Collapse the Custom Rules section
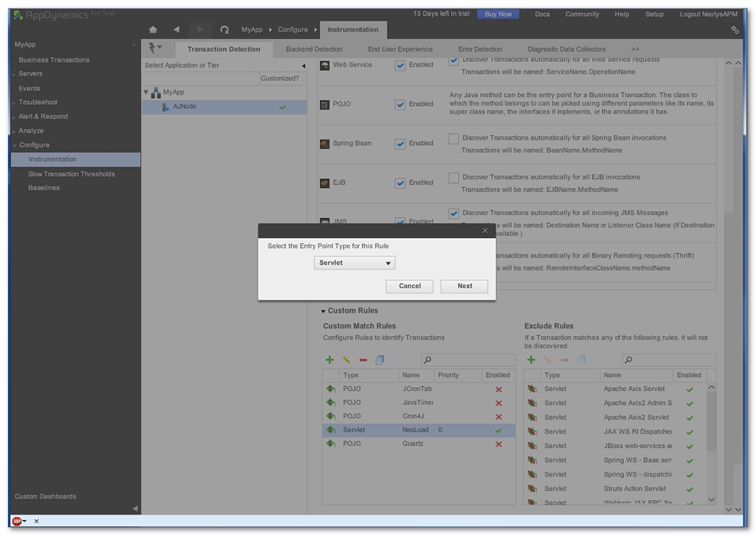This screenshot has height=536, width=756. point(323,311)
